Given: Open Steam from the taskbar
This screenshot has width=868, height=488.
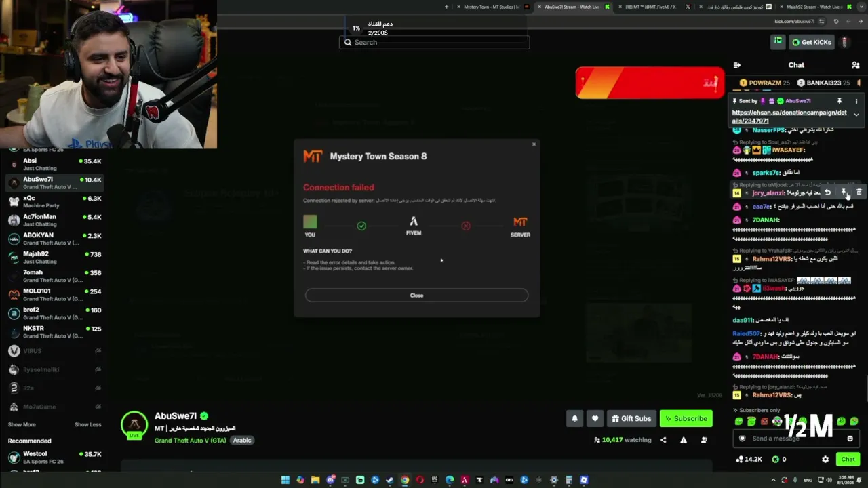Looking at the screenshot, I should pyautogui.click(x=390, y=480).
